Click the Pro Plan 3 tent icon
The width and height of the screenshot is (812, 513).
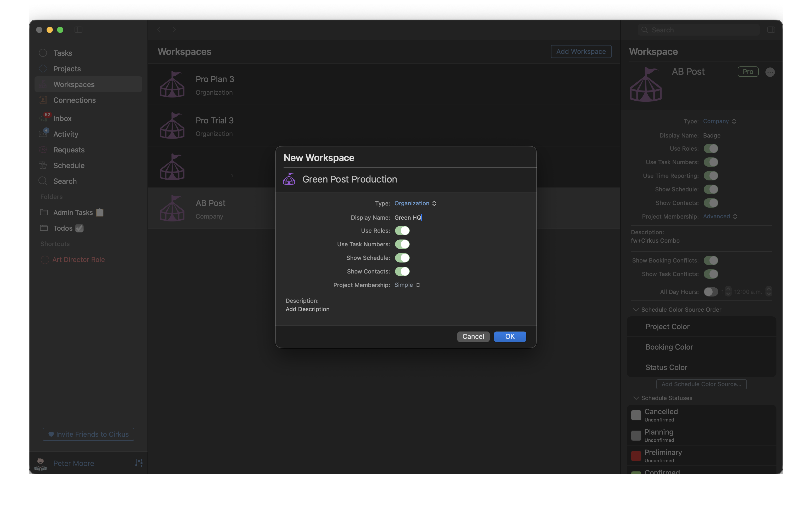click(x=172, y=84)
